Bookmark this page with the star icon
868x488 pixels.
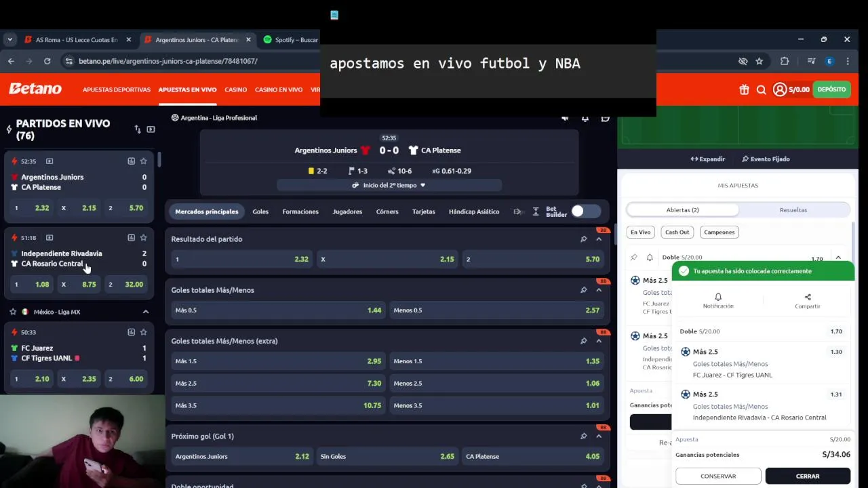point(759,61)
